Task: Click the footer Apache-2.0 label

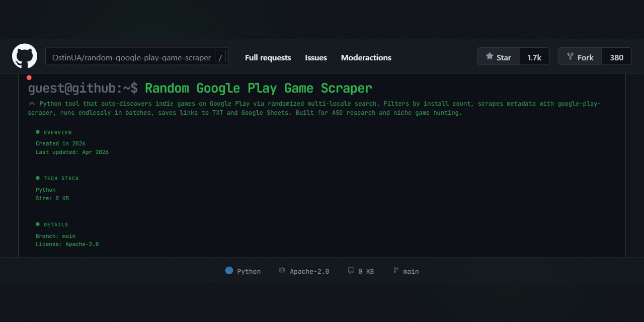Action: tap(309, 271)
